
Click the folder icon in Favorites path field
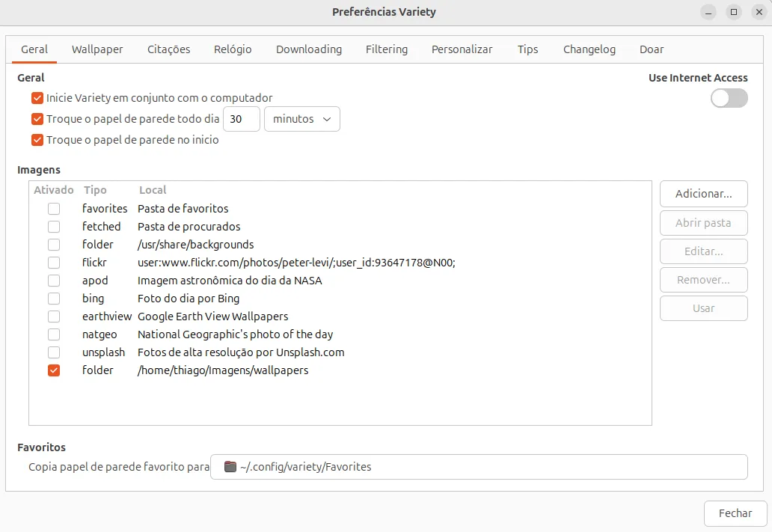(230, 466)
